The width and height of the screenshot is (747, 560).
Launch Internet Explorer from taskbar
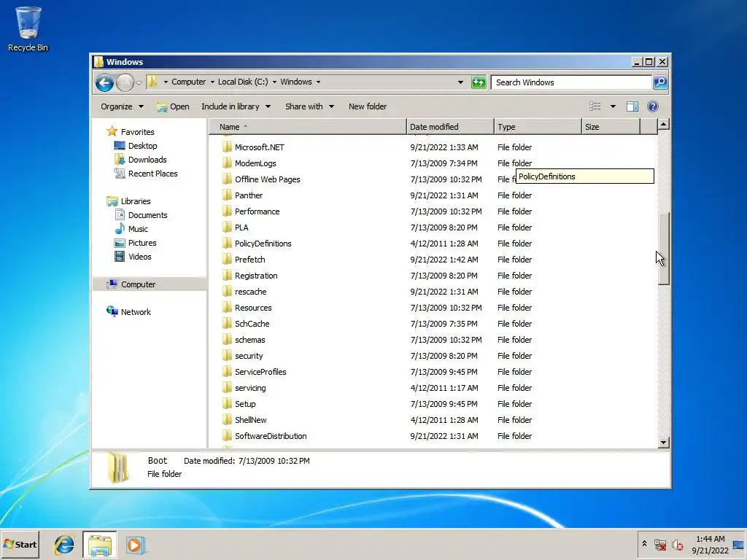point(64,545)
